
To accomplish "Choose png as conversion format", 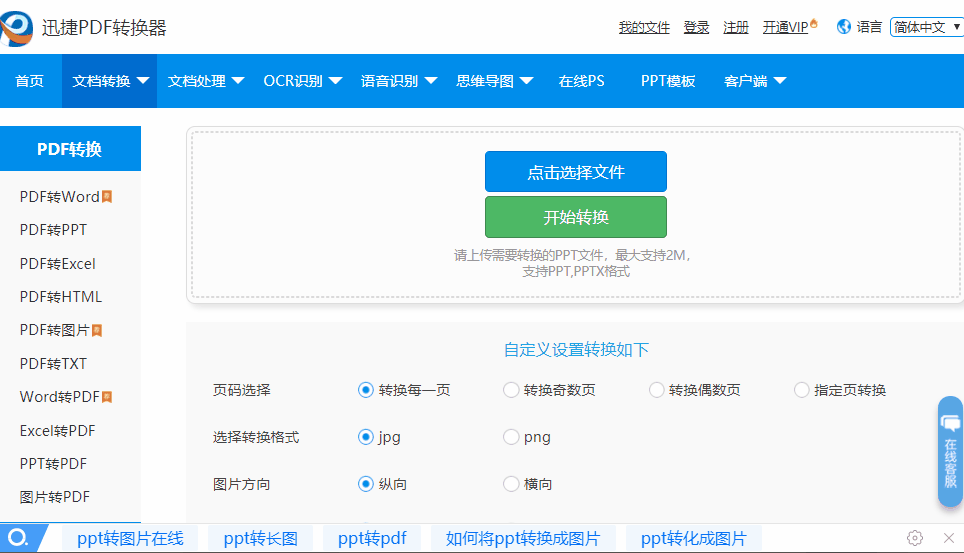I will pos(511,437).
